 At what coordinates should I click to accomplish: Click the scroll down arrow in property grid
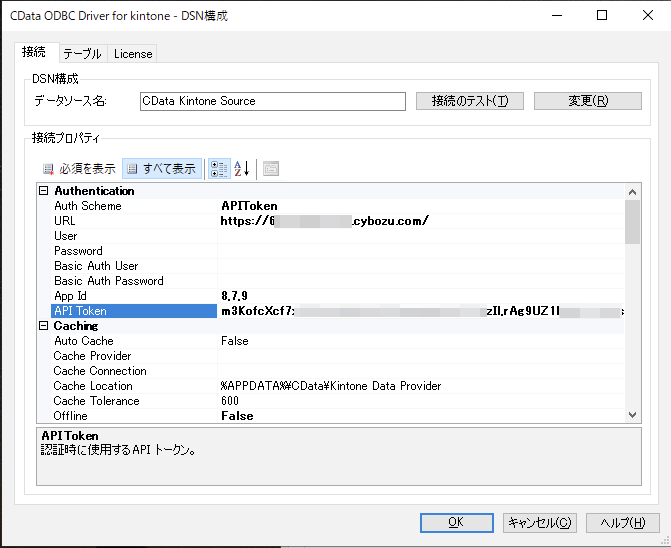[x=632, y=415]
